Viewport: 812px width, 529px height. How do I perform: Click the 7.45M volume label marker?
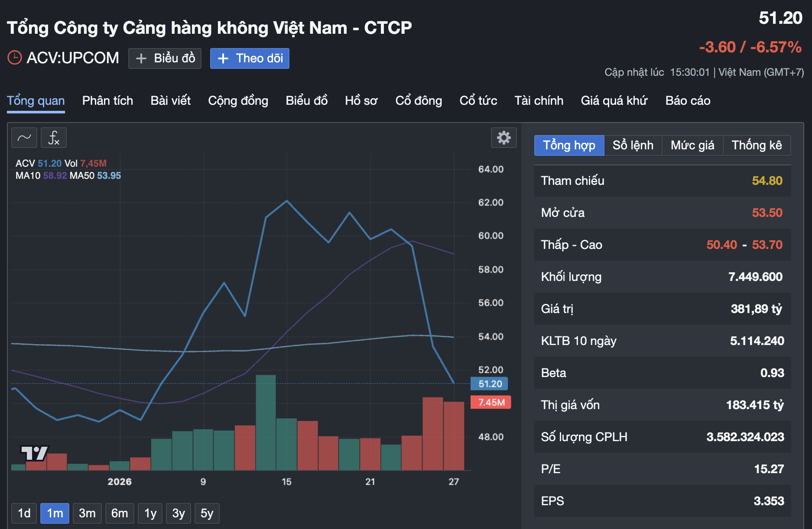[x=490, y=402]
